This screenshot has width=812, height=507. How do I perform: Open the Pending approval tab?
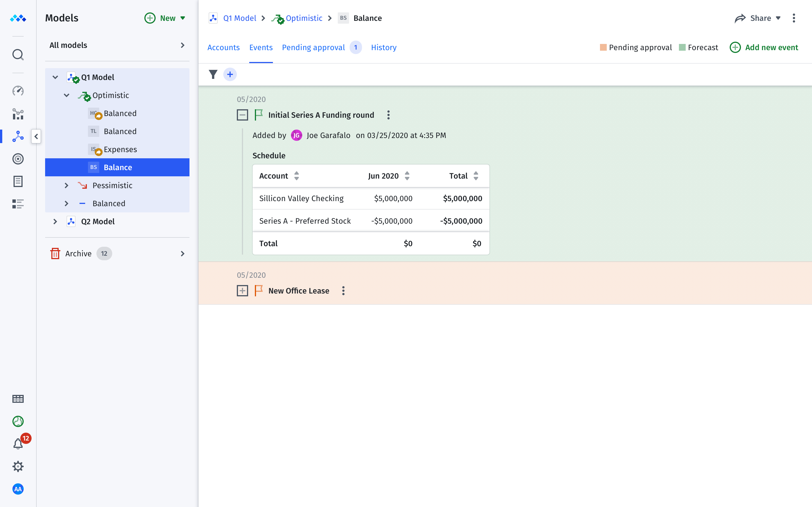click(x=313, y=47)
